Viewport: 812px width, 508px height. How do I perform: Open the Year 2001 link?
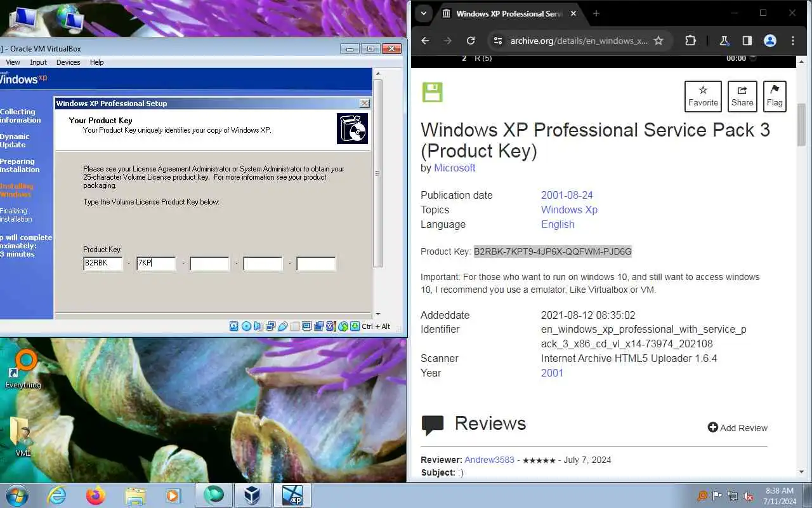(552, 373)
